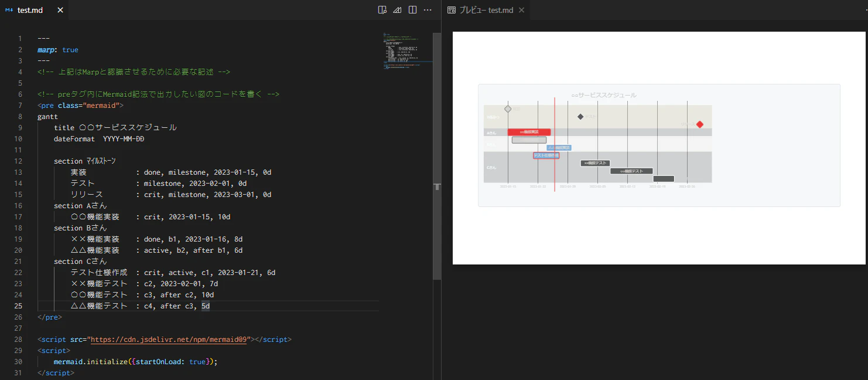The image size is (868, 380).
Task: Click the 'dateFormat YYYY-MM-DD' line
Action: pyautogui.click(x=99, y=139)
